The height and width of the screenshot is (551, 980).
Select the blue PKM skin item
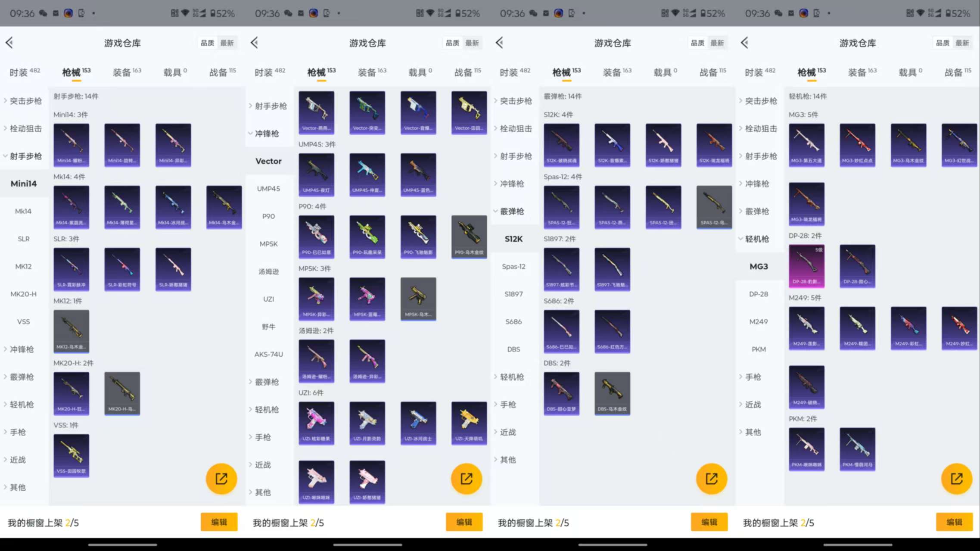[x=857, y=448]
